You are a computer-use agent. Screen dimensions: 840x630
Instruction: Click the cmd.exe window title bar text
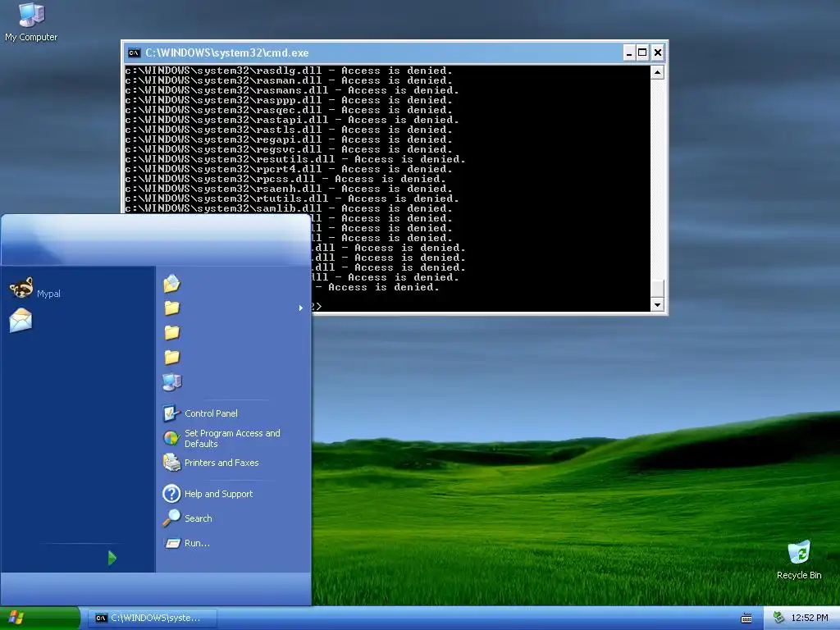point(227,52)
